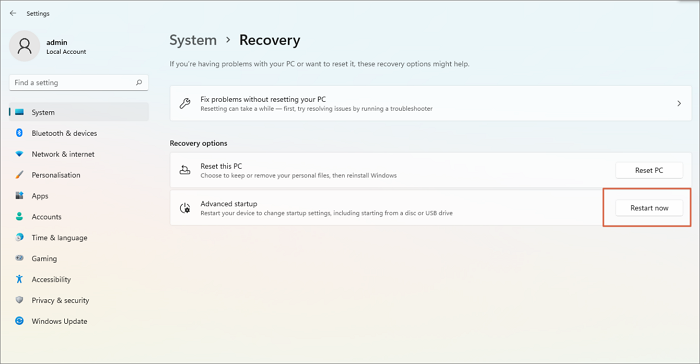
Task: Go back with the Settings back arrow
Action: [x=13, y=13]
